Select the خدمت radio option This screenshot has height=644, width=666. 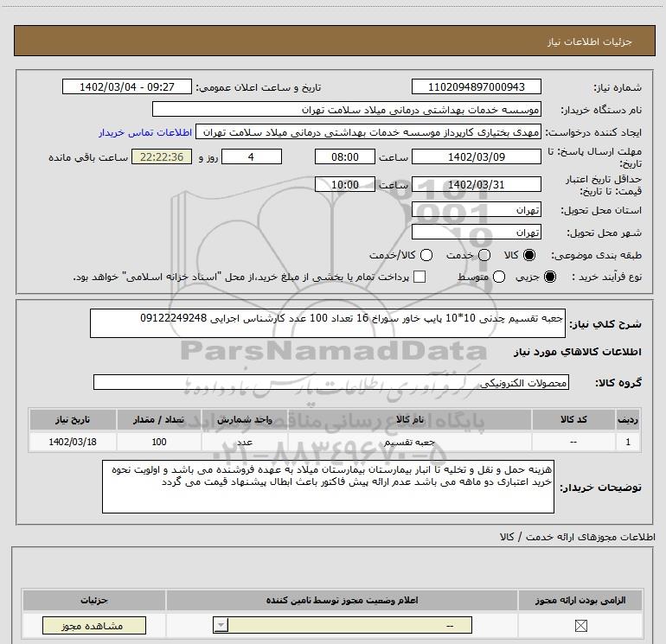[483, 256]
